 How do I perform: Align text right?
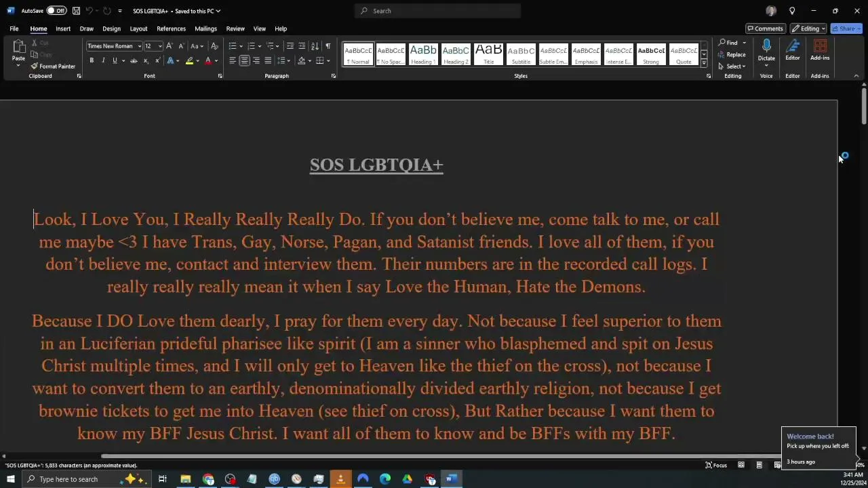pyautogui.click(x=256, y=61)
